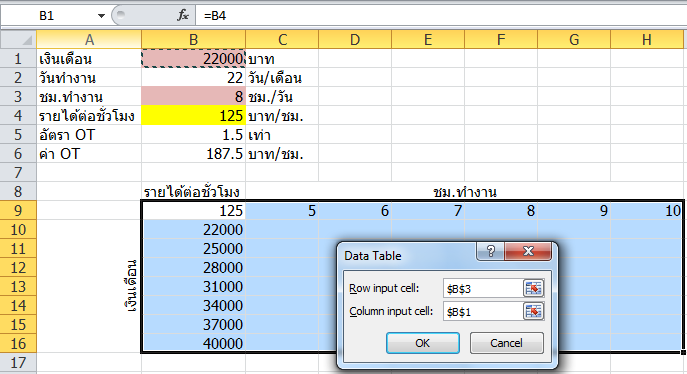The height and width of the screenshot is (374, 687).
Task: Click cell B2 containing 22
Action: (193, 78)
